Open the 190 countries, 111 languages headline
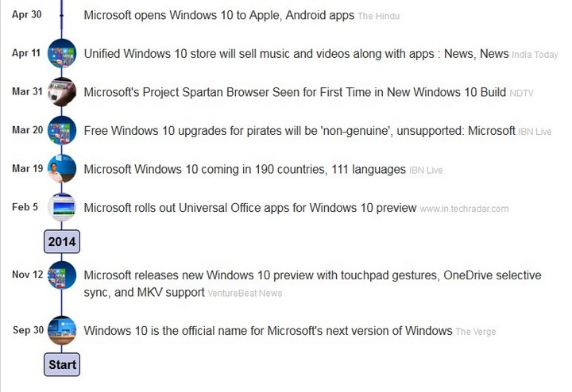Screen dimensions: 572x392 [x=244, y=169]
